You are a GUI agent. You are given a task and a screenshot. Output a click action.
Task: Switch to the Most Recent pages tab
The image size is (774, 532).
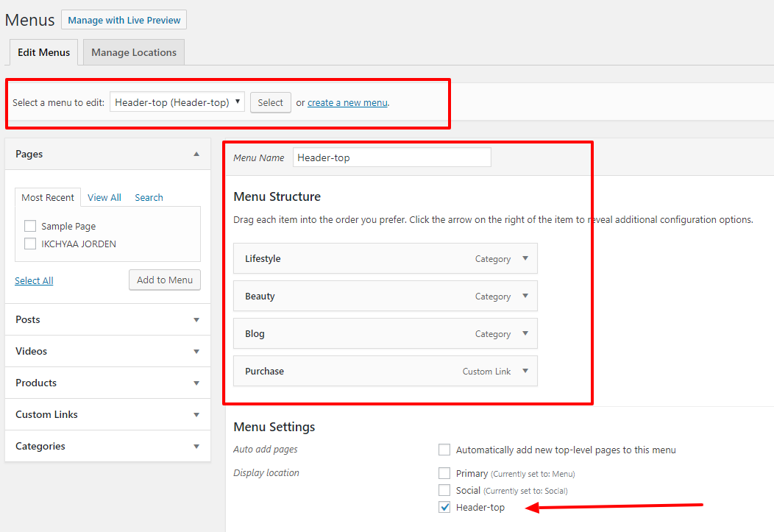(48, 197)
